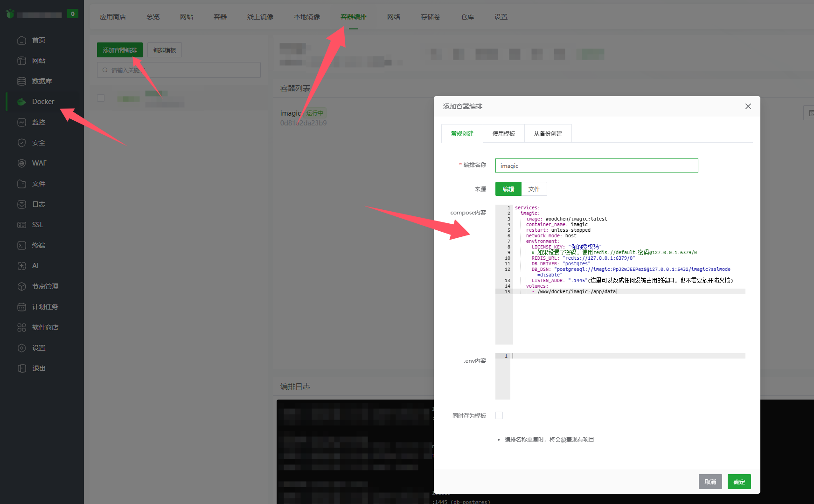Open the 计划任务 scheduled tasks icon
This screenshot has width=814, height=504.
[21, 307]
